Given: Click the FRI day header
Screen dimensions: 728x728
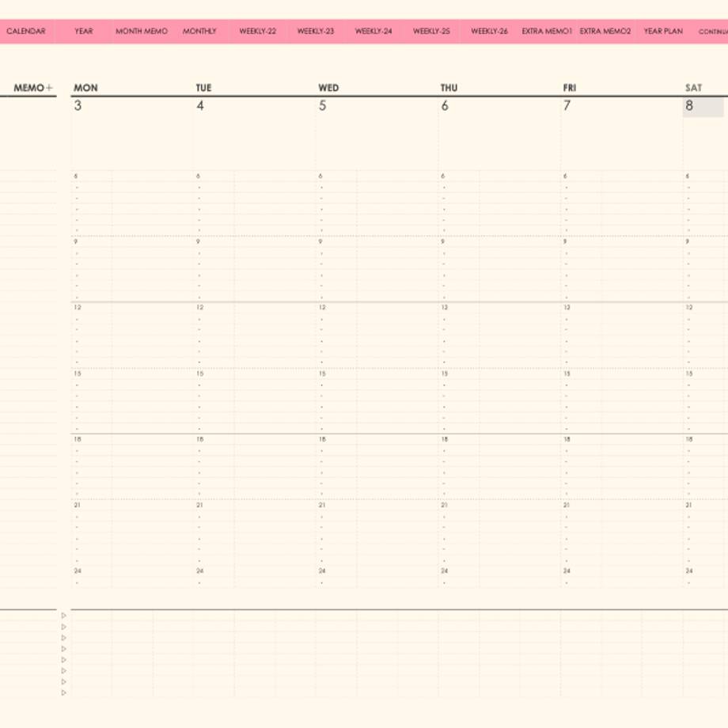Looking at the screenshot, I should (x=570, y=88).
